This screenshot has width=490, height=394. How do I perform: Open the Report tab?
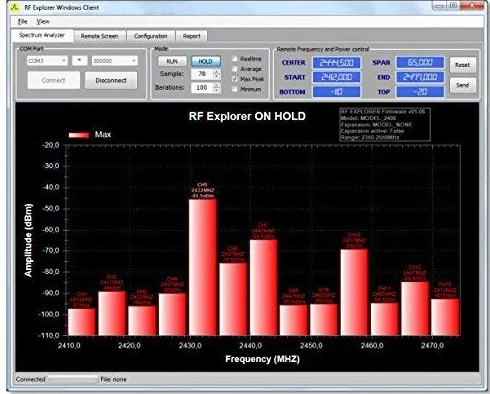(x=191, y=36)
